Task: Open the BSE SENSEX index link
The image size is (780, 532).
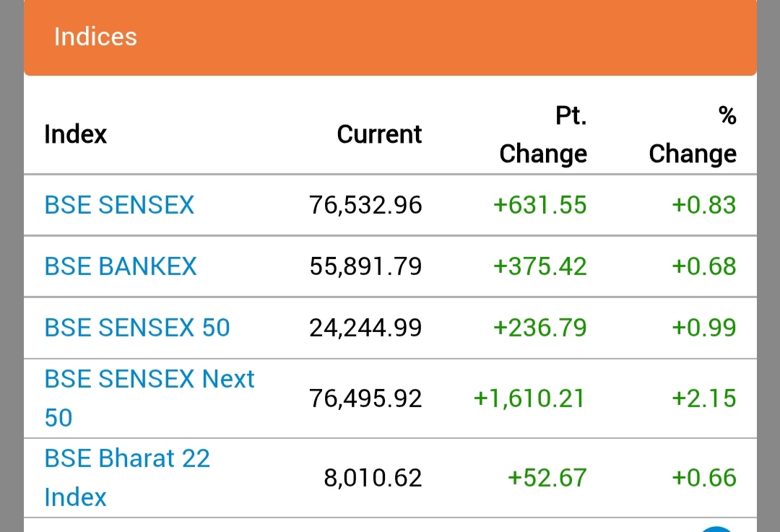Action: [119, 205]
